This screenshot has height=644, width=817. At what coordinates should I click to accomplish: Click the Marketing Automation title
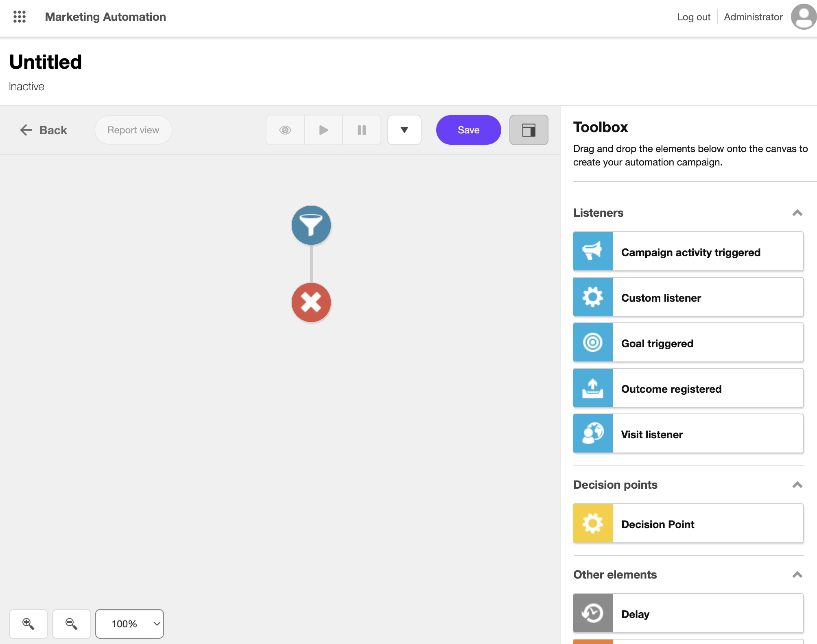105,17
